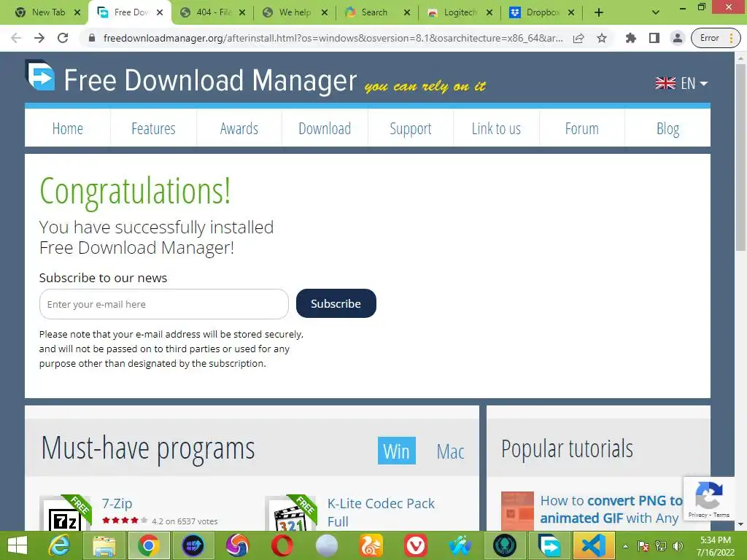The image size is (747, 560).
Task: Close the Dropbox tab
Action: (571, 12)
